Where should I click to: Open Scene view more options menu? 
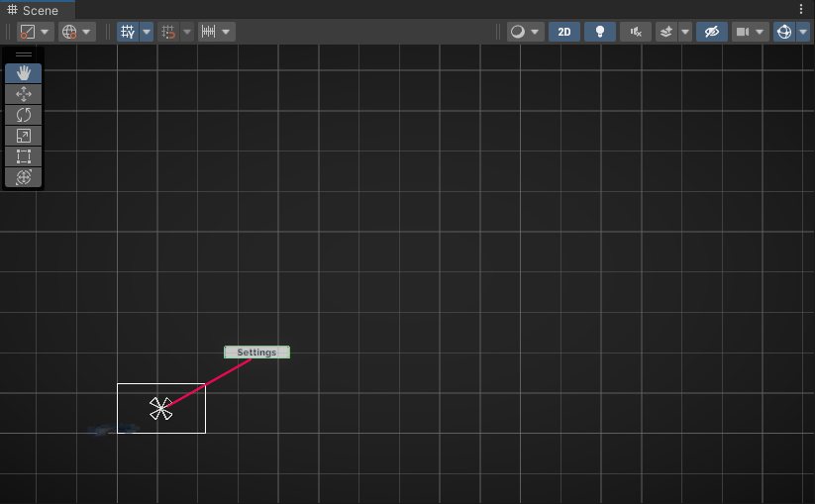click(801, 9)
